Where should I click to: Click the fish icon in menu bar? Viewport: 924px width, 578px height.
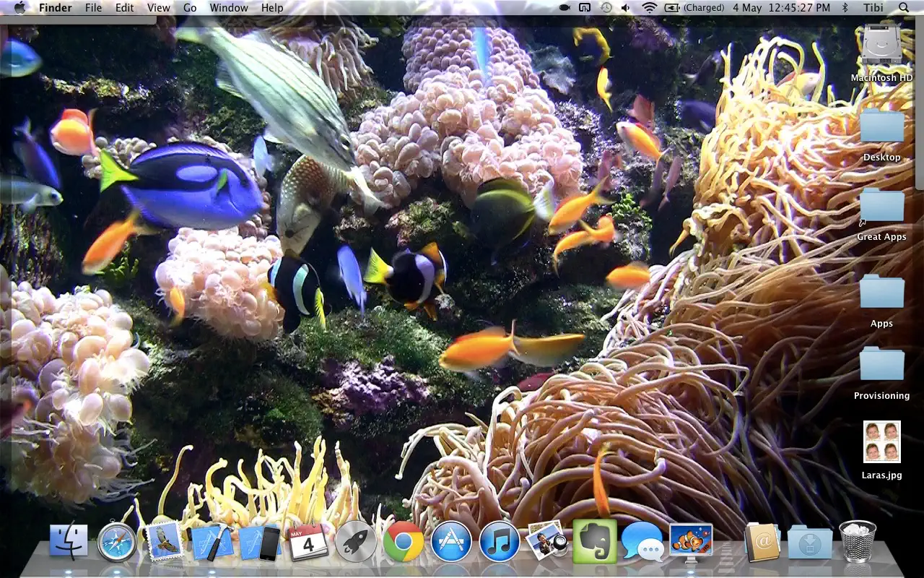(564, 8)
